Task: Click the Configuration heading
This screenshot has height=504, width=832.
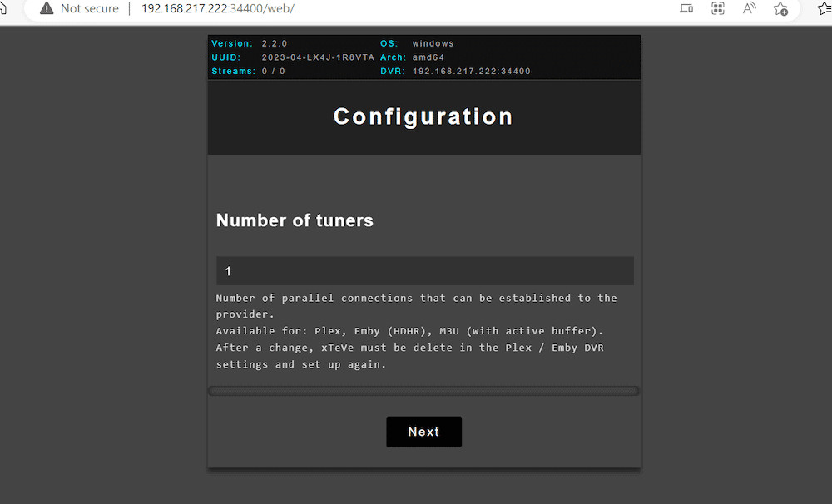Action: point(423,116)
